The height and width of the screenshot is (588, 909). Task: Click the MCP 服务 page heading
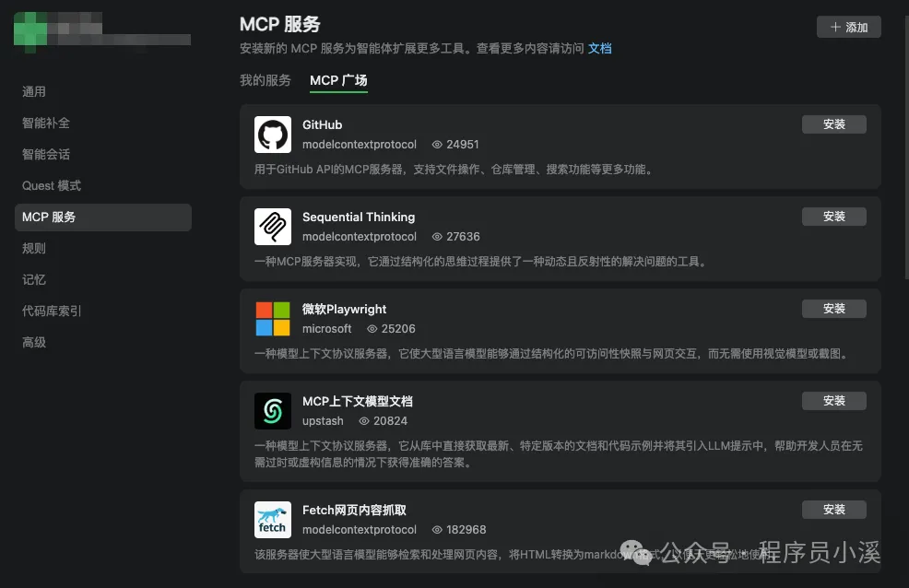point(280,24)
